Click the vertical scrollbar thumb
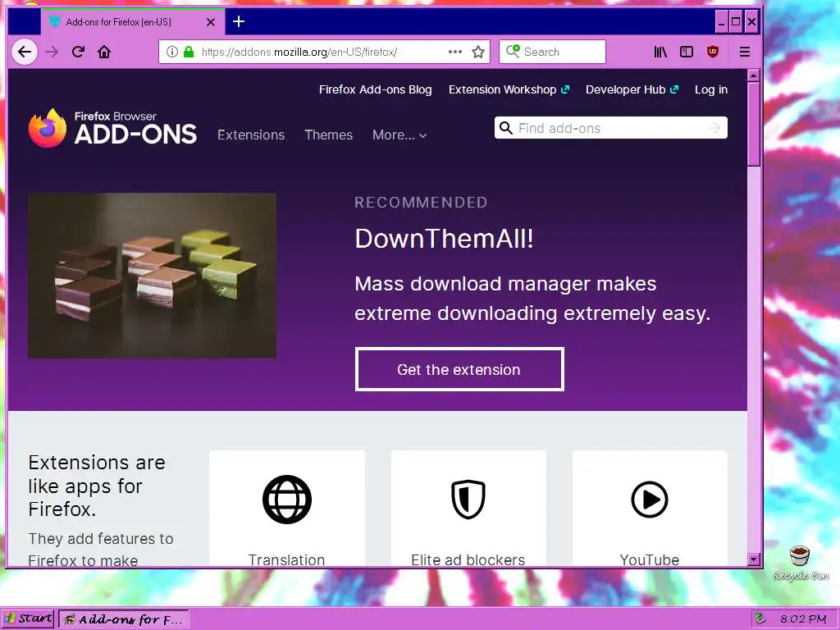 754,125
